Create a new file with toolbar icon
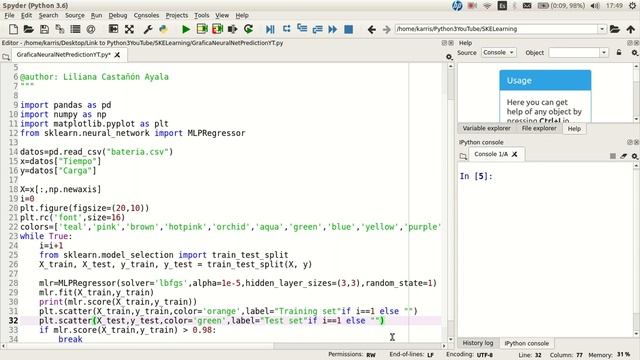 tap(13, 29)
